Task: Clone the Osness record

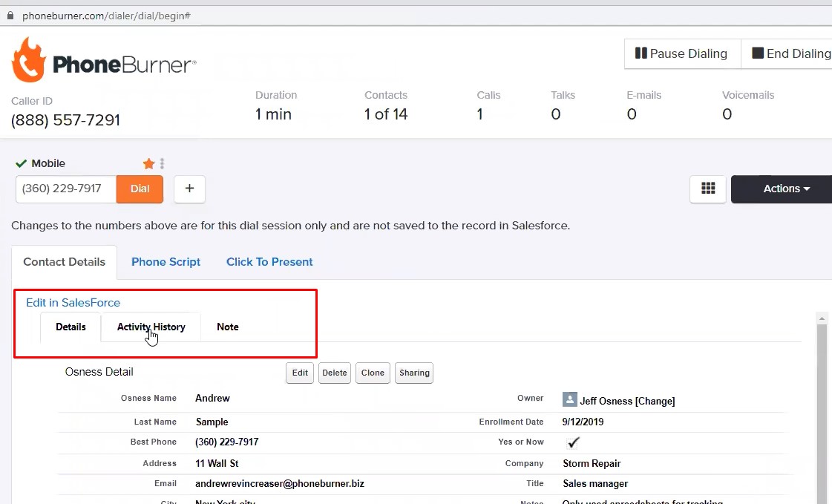Action: tap(373, 373)
